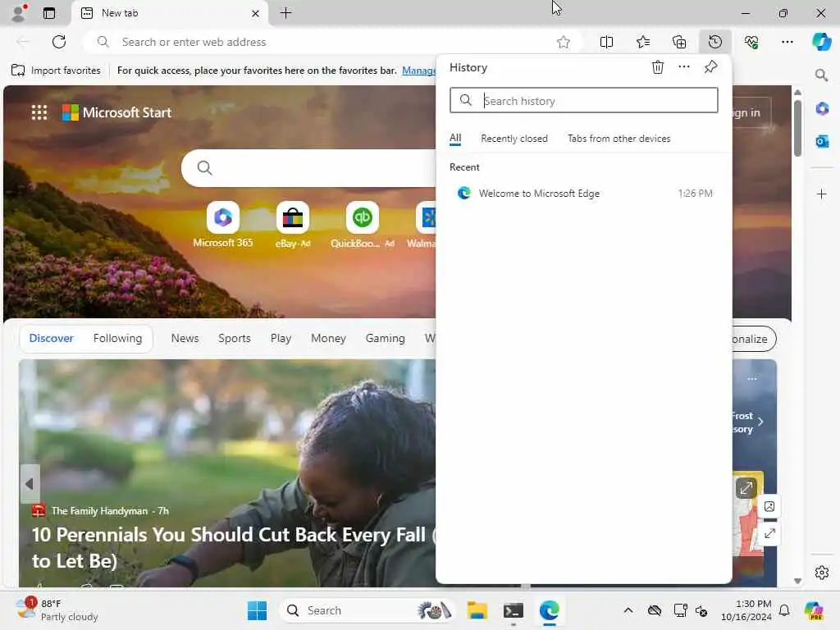
Task: Open the weather widget on taskbar
Action: 57,610
